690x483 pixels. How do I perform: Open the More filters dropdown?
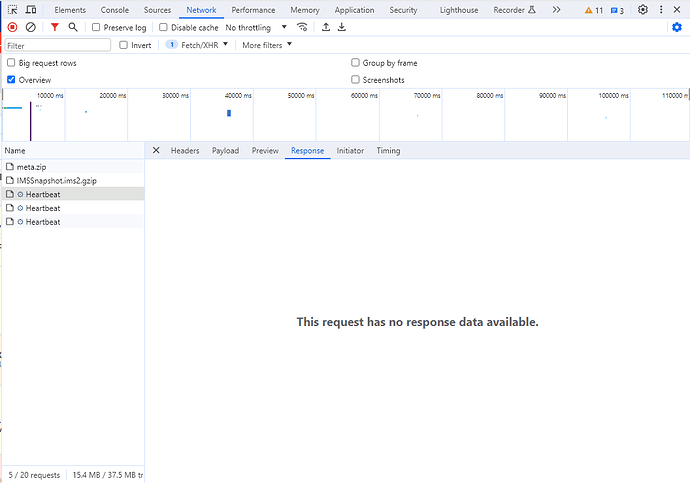point(267,45)
